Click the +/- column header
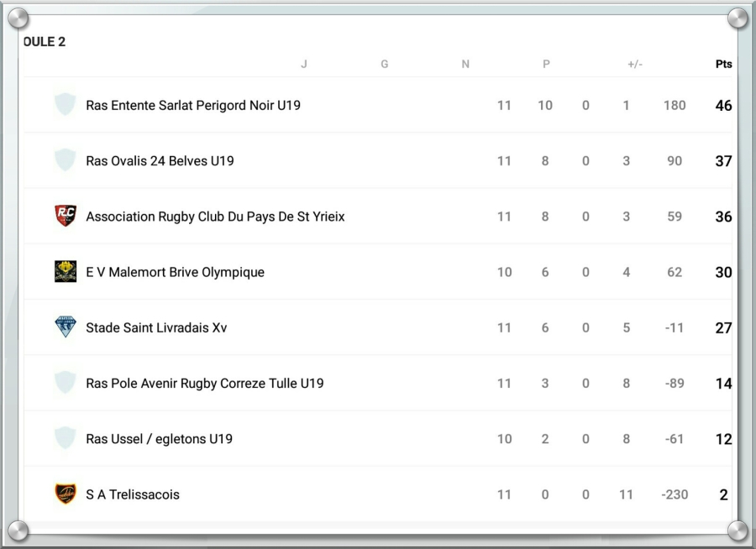The height and width of the screenshot is (549, 756). pos(635,64)
